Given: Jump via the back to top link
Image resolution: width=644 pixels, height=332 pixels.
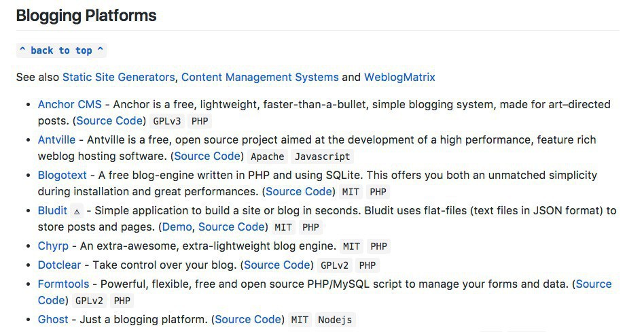Looking at the screenshot, I should coord(61,50).
